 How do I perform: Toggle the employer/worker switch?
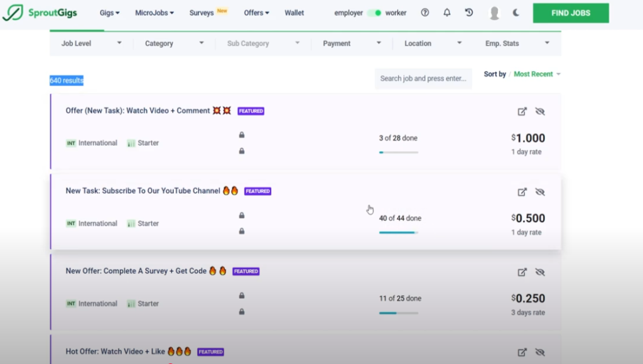(374, 13)
